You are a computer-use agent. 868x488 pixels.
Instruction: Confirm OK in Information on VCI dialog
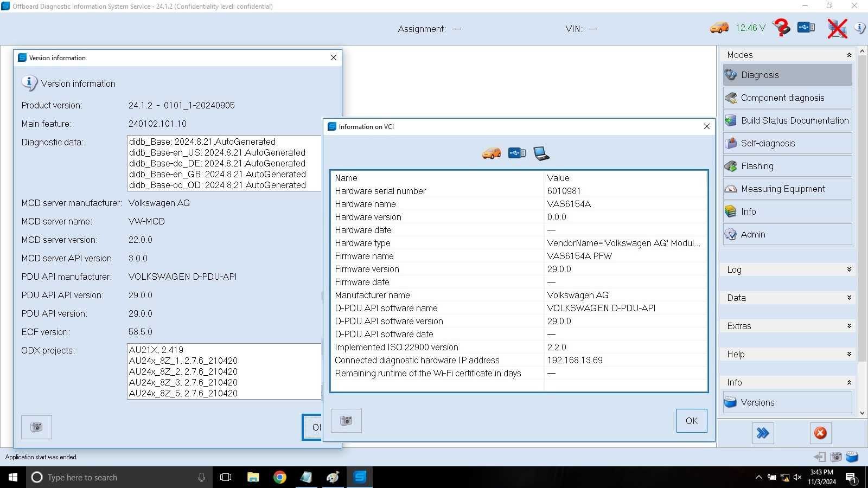pyautogui.click(x=692, y=421)
